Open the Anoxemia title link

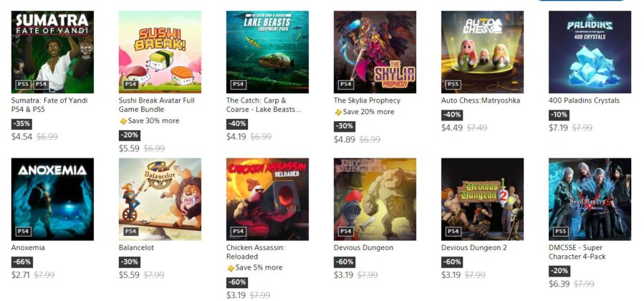tap(28, 248)
